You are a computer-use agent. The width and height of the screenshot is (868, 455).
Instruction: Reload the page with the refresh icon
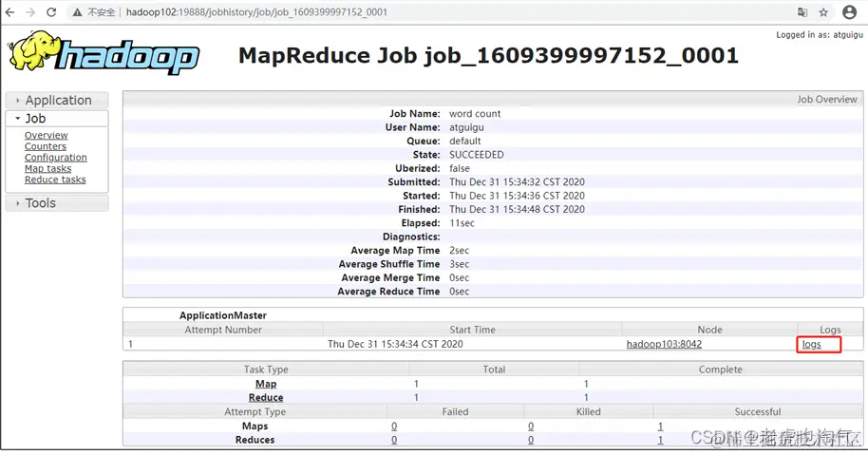[x=51, y=12]
